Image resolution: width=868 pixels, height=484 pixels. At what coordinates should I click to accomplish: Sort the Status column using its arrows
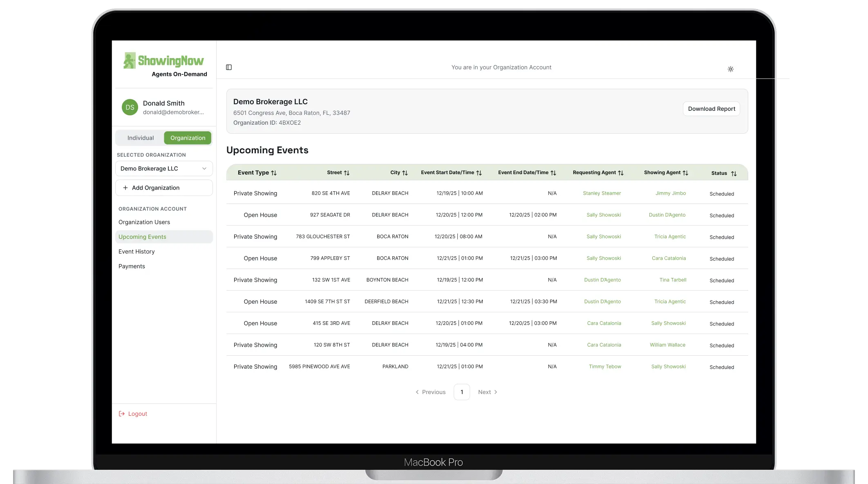(734, 173)
